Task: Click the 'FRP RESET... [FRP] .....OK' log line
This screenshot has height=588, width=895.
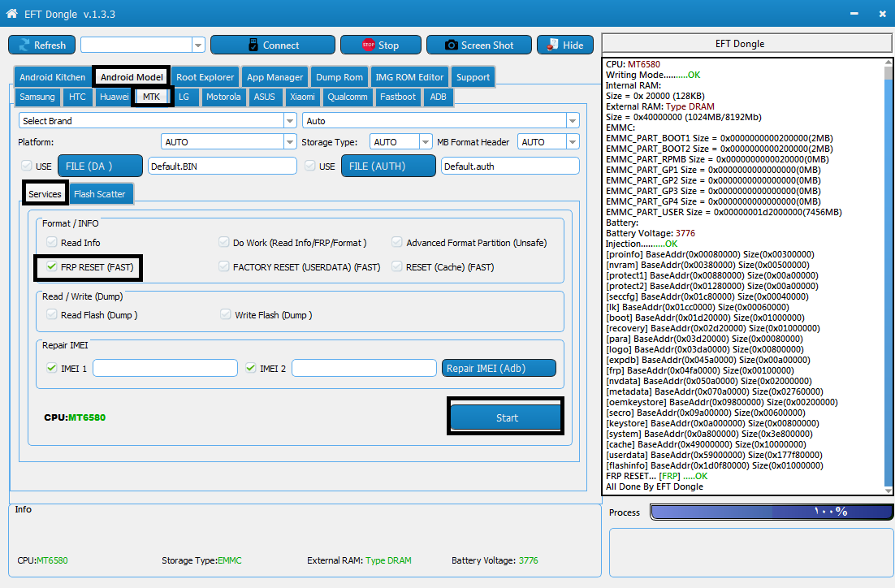Action: [x=656, y=476]
